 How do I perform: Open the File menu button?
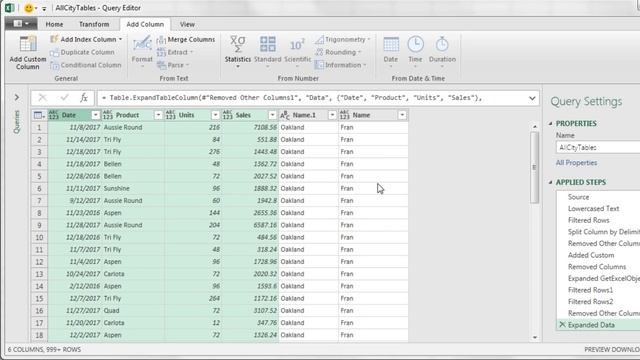(21, 24)
